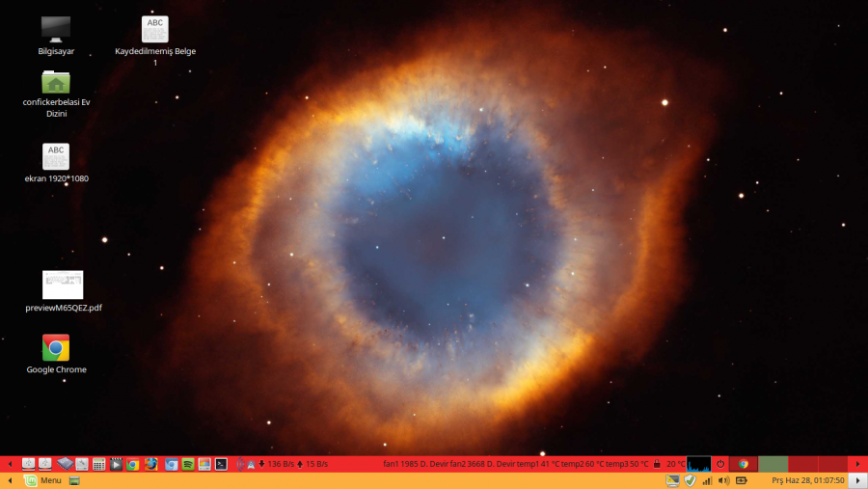Click the power shutdown icon
Screen dimensions: 868x489
coord(720,464)
